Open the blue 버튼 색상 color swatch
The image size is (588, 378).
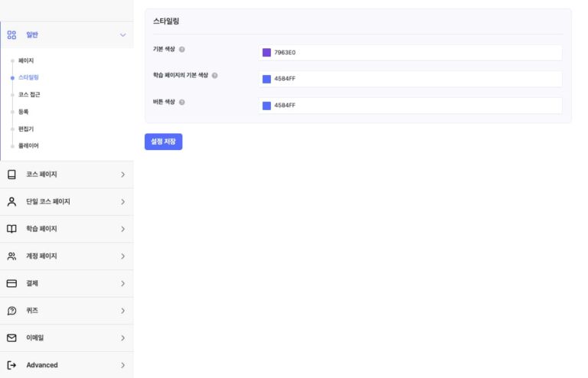266,106
